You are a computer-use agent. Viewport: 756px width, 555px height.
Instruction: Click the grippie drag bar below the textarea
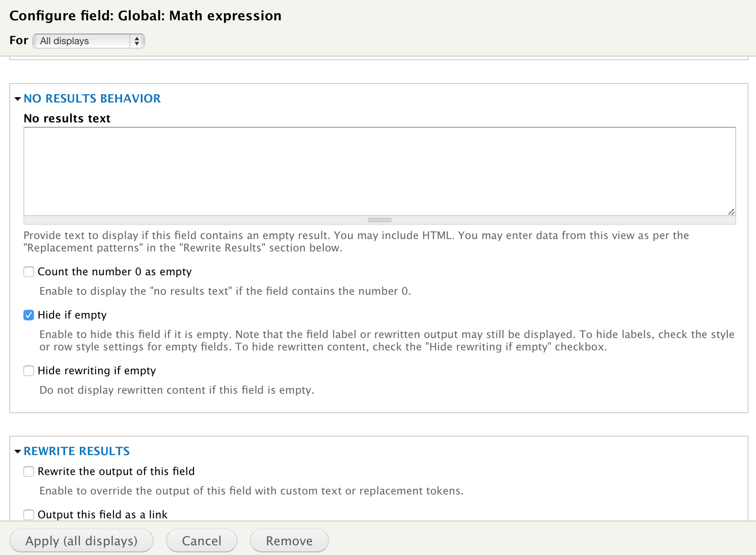(x=380, y=220)
